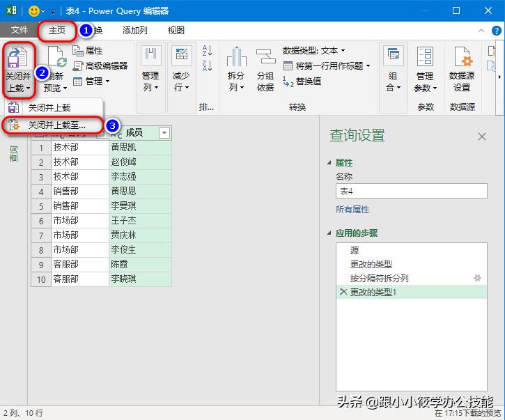Select cell 李曼琪 in row 5

141,205
